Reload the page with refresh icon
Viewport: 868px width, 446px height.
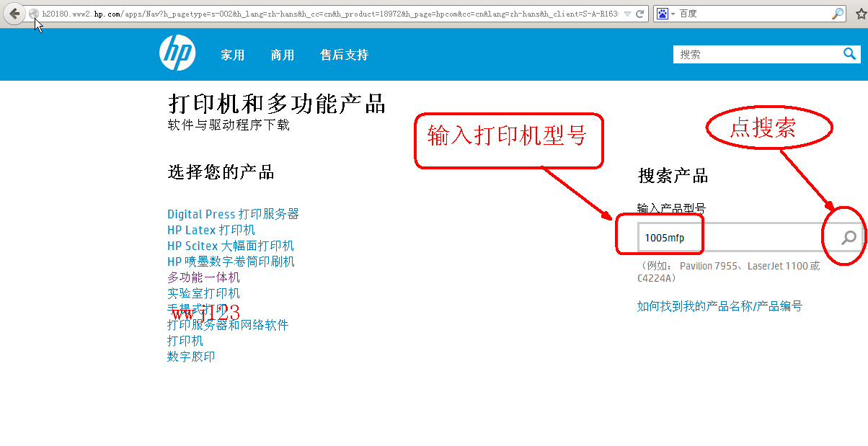(x=639, y=14)
